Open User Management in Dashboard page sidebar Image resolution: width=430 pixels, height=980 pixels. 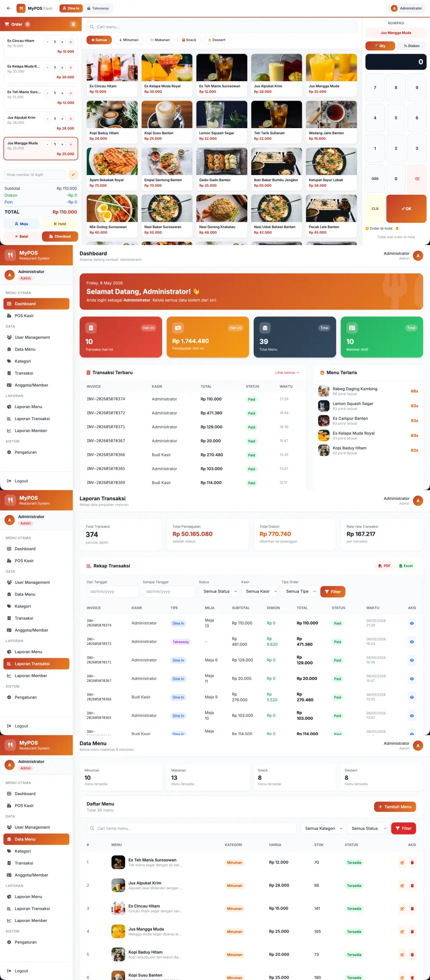tap(36, 337)
